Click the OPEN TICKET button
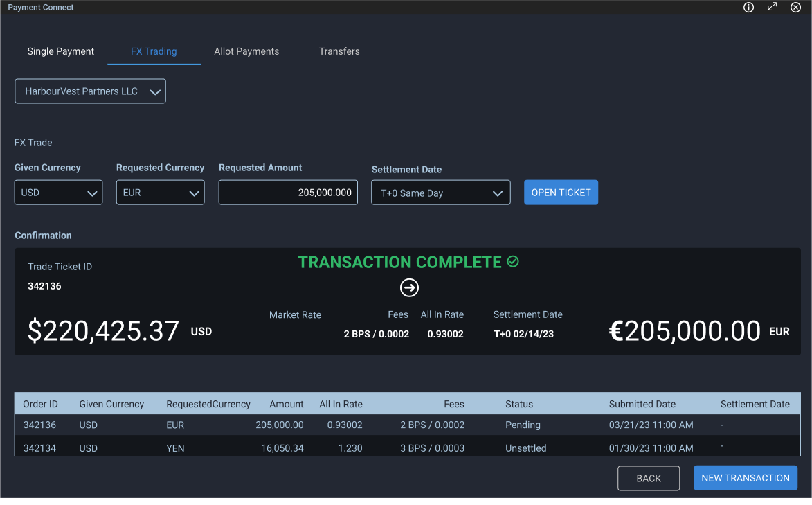Image resolution: width=812 pixels, height=505 pixels. coord(561,192)
